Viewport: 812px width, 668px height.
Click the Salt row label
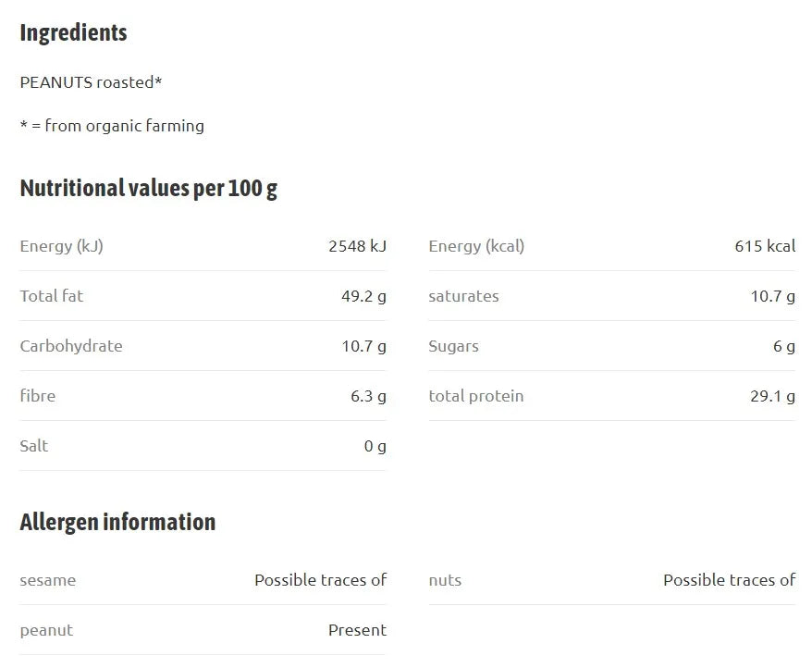click(x=33, y=446)
